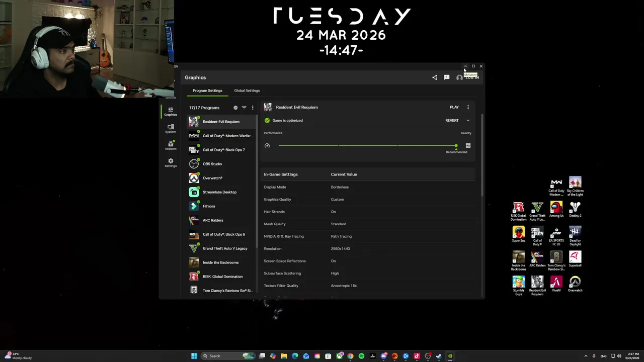Open the Destiny 2 desktop shortcut
The height and width of the screenshot is (362, 644).
tap(575, 210)
